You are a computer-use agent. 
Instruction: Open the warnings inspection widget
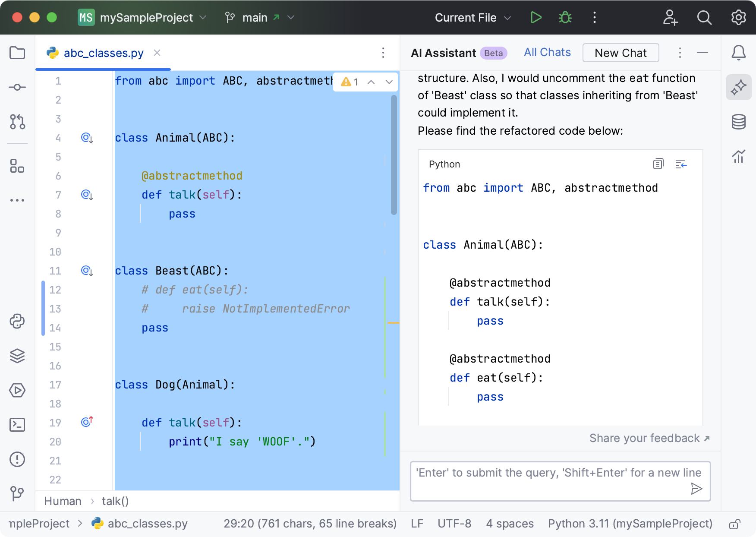pos(350,82)
